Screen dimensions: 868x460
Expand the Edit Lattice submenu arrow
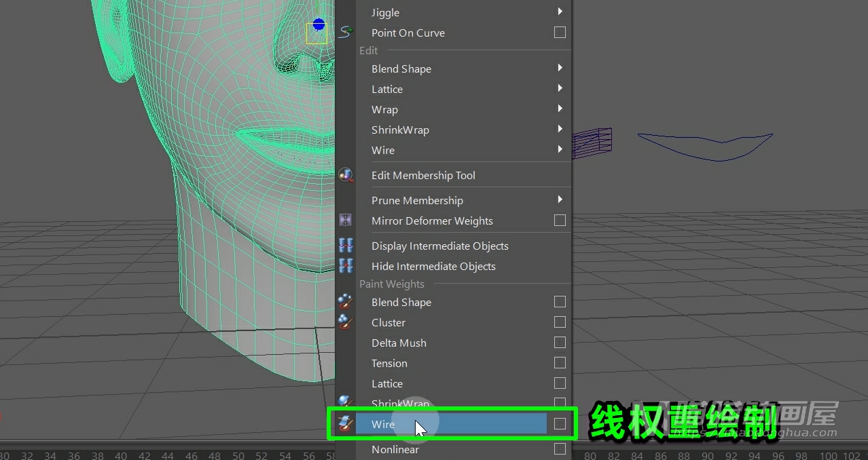tap(560, 88)
